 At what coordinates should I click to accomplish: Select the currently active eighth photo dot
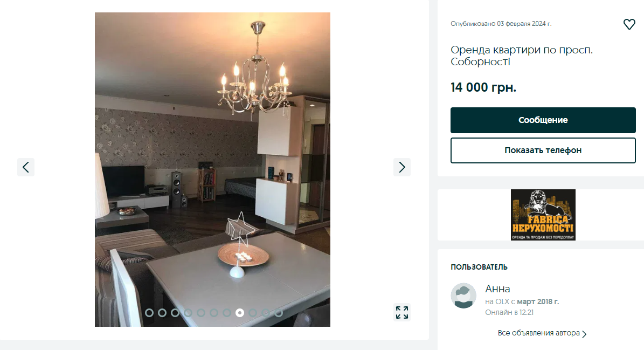[x=240, y=313]
